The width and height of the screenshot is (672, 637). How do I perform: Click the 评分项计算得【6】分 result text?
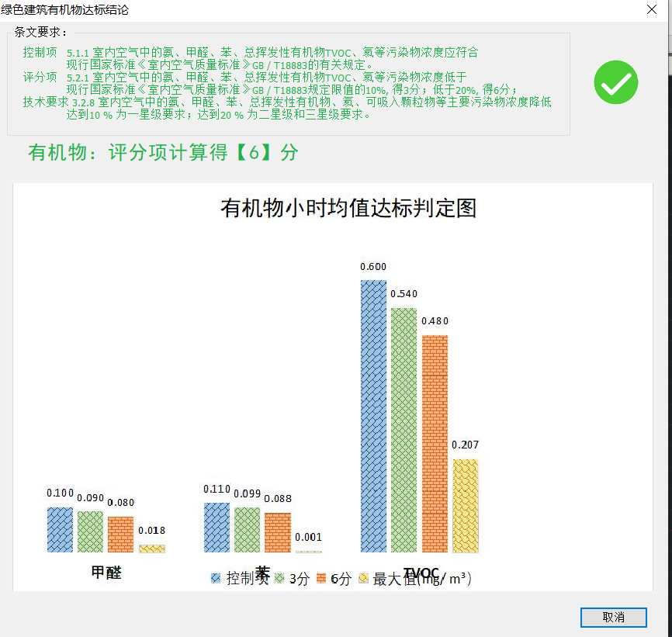coord(163,152)
